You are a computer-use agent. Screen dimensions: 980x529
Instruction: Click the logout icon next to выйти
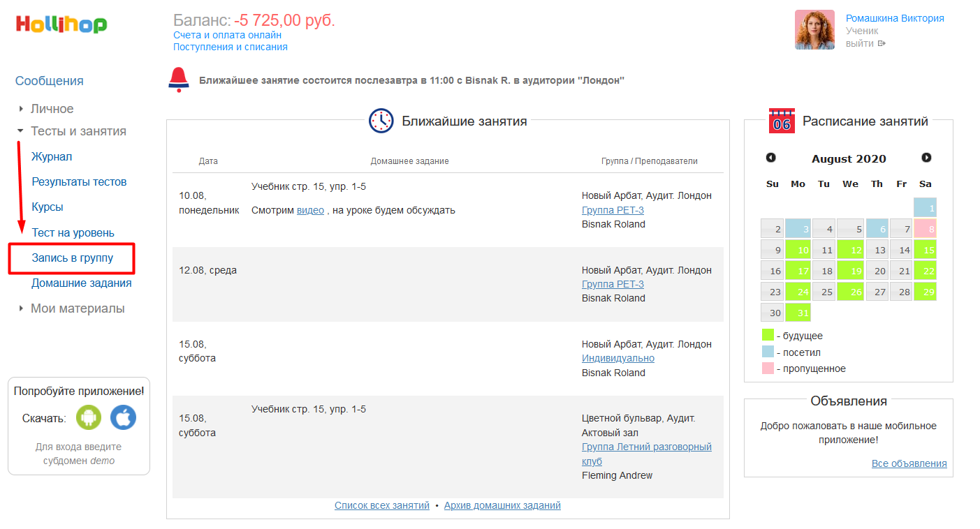pyautogui.click(x=882, y=43)
